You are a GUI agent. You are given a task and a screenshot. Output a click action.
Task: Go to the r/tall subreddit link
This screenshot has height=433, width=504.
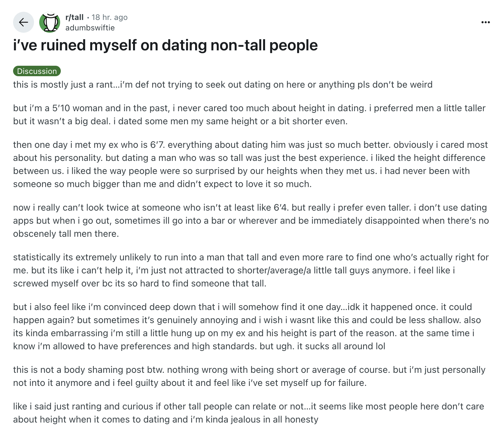[x=75, y=17]
